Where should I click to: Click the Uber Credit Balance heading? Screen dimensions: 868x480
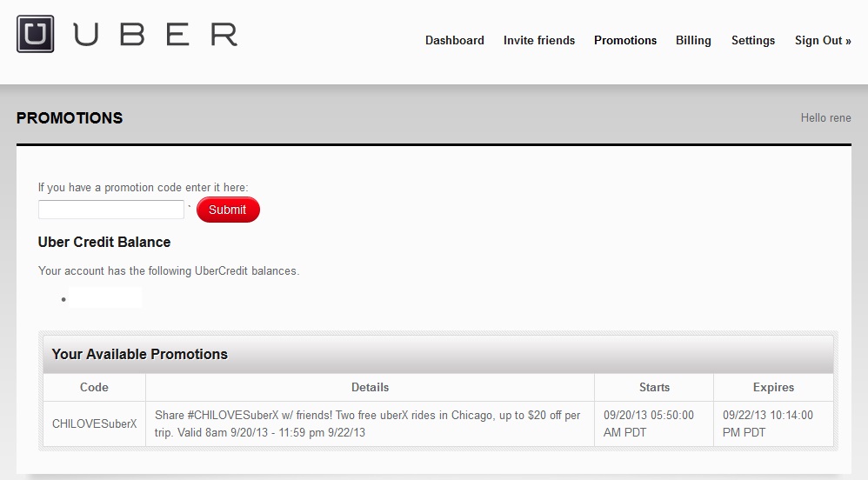click(x=104, y=242)
